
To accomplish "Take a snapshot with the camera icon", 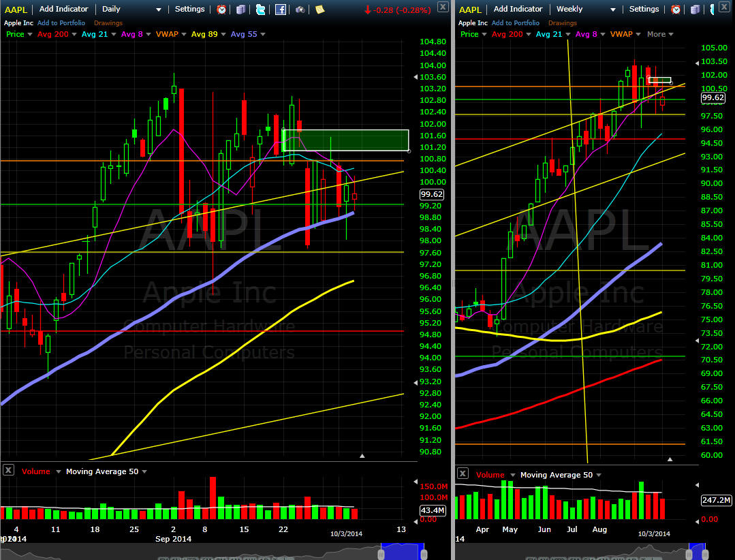I will tap(300, 10).
